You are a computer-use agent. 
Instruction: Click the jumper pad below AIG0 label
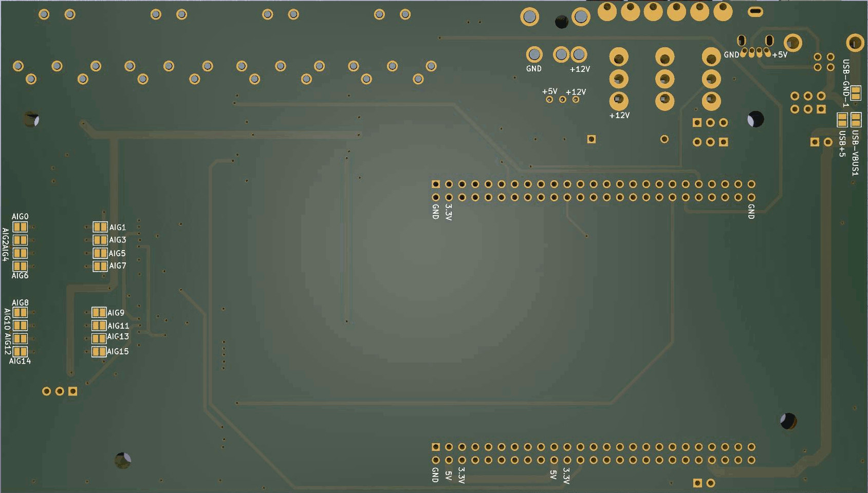pyautogui.click(x=20, y=227)
